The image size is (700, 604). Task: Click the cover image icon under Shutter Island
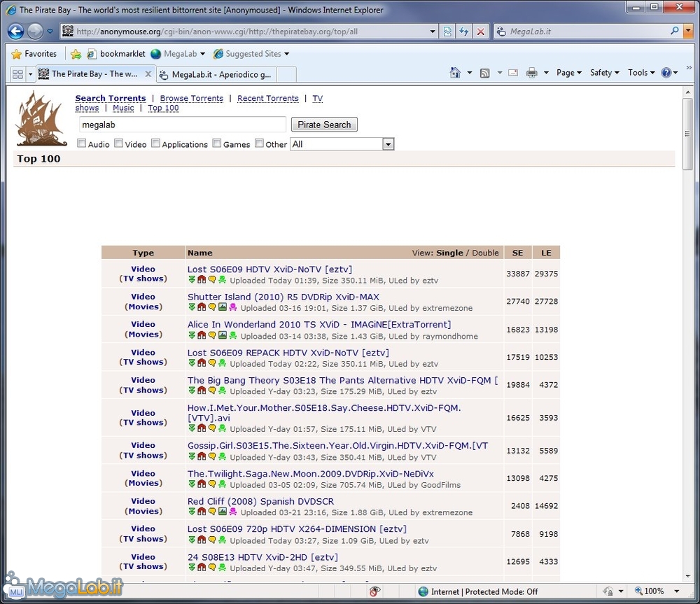coord(223,307)
